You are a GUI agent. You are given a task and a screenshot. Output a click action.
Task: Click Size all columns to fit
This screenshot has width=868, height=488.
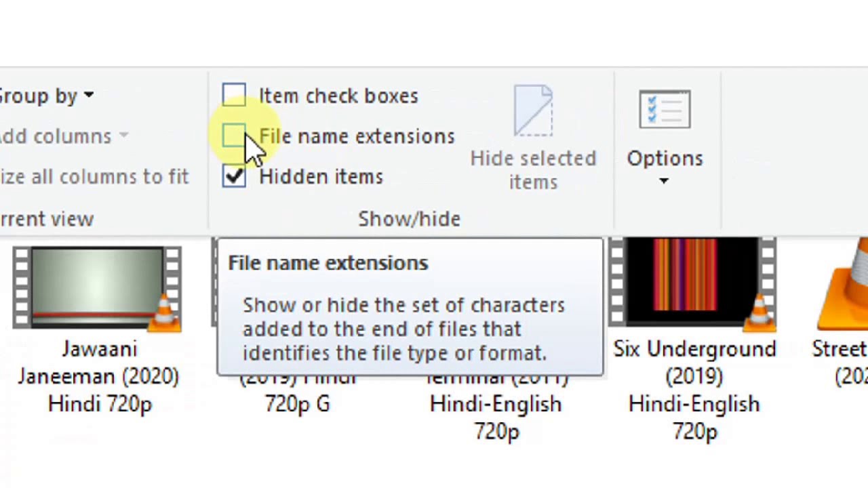[x=94, y=177]
